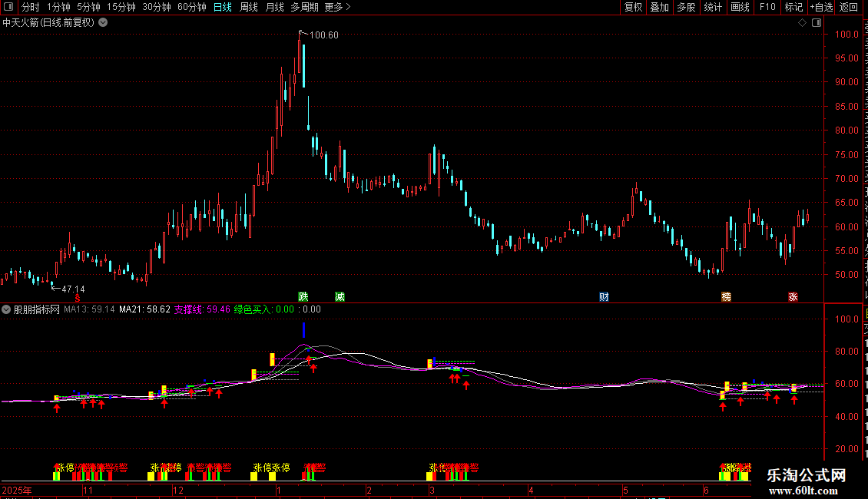Activate the 画线 drawing tool

point(740,7)
